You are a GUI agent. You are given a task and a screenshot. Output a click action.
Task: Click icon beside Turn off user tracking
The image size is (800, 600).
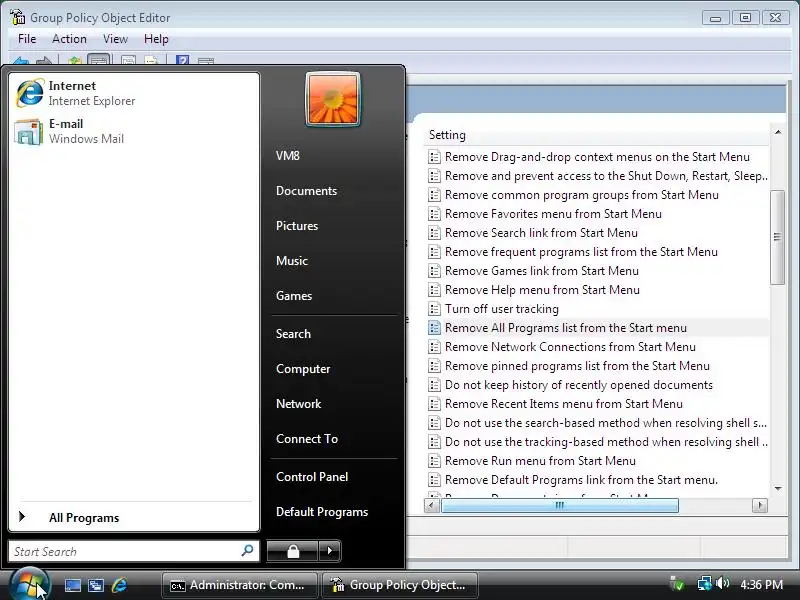click(434, 309)
